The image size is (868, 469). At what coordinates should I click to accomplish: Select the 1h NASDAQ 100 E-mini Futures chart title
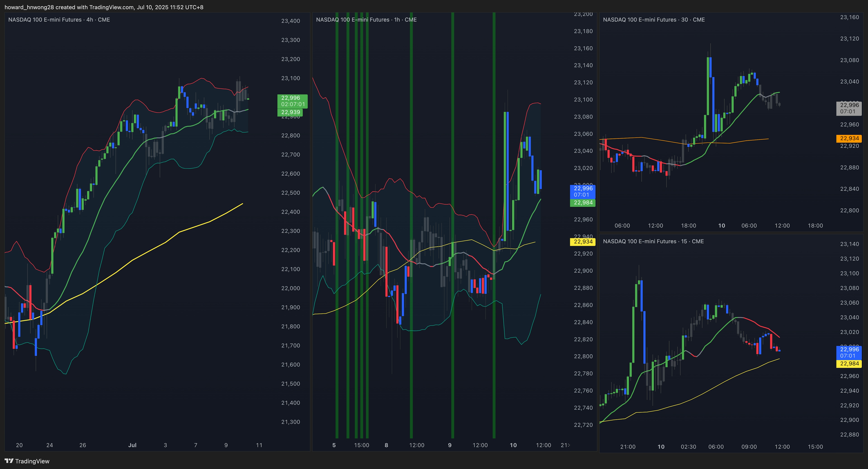pos(366,19)
